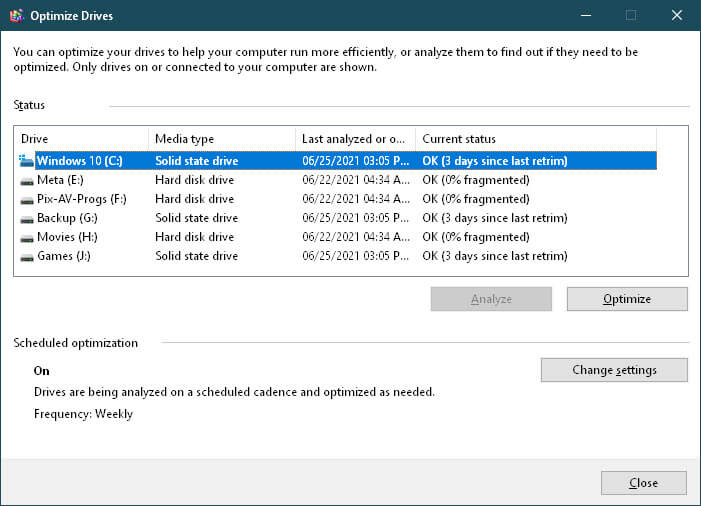Screen dimensions: 701x506
Task: Click the Pix-AV-Progs (F:) drive icon
Action: click(x=27, y=200)
